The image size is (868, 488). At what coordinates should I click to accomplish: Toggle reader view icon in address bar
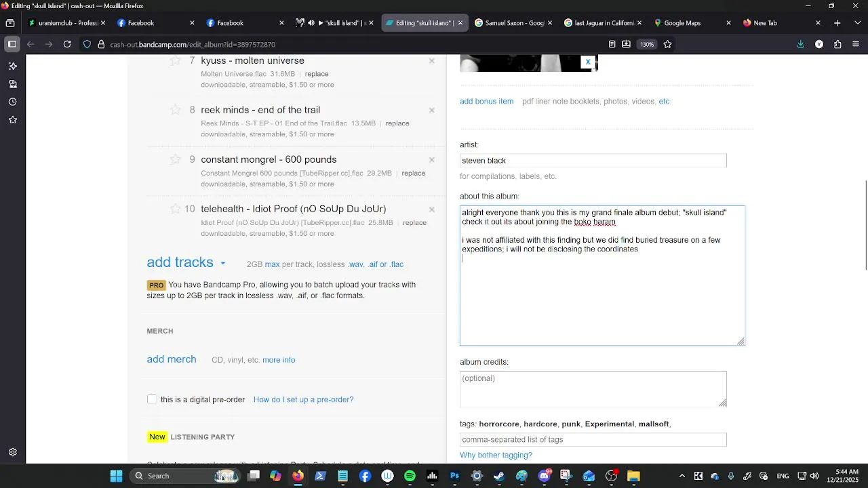coord(612,44)
